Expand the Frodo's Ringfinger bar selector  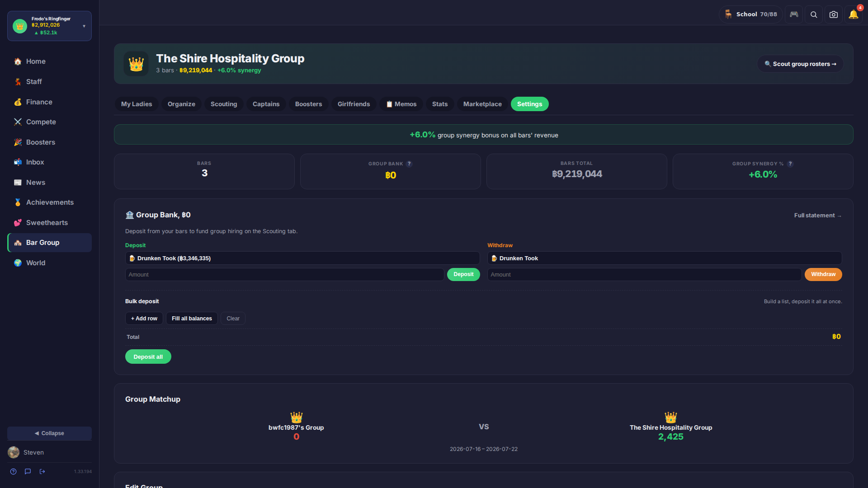[x=49, y=26]
